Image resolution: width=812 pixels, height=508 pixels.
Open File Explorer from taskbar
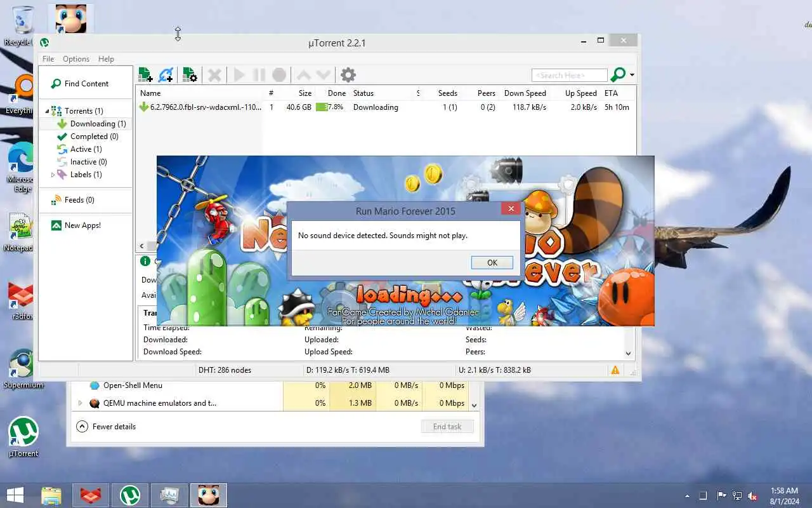[x=51, y=495]
